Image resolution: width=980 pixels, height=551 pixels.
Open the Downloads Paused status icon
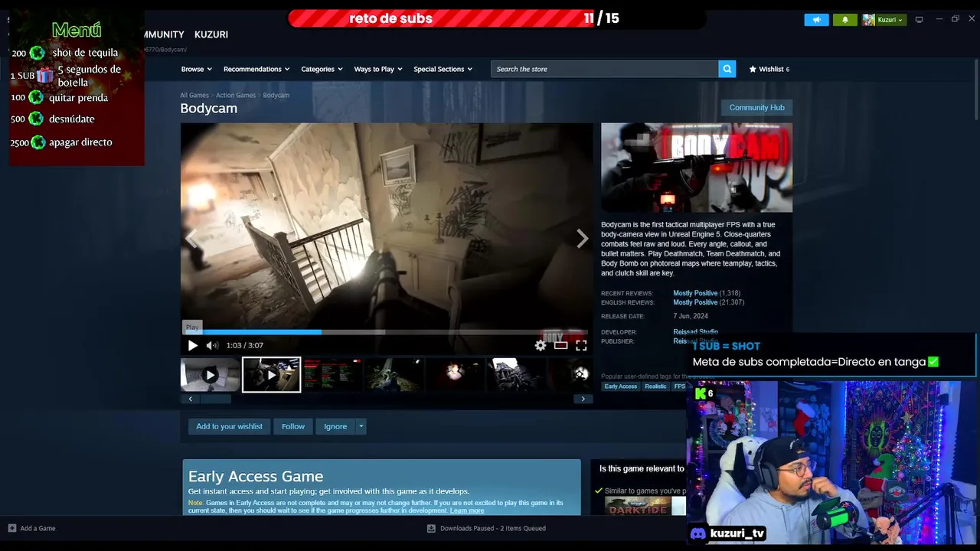[x=431, y=528]
